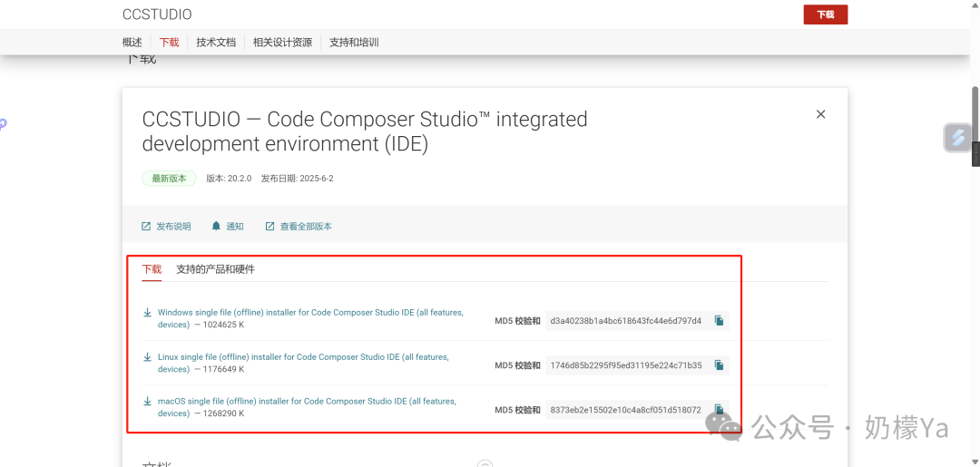Copy the Linux installer MD5 checksum
This screenshot has height=467, width=980.
pos(719,365)
